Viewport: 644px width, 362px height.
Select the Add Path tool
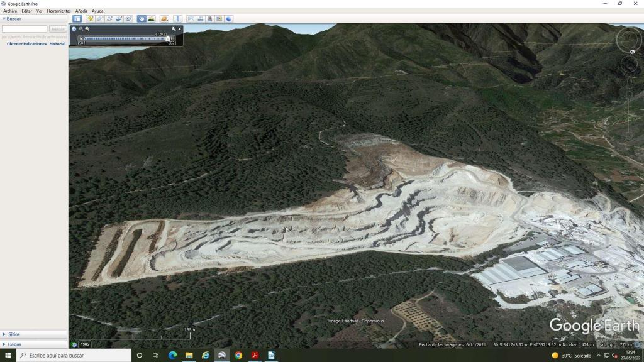(109, 19)
